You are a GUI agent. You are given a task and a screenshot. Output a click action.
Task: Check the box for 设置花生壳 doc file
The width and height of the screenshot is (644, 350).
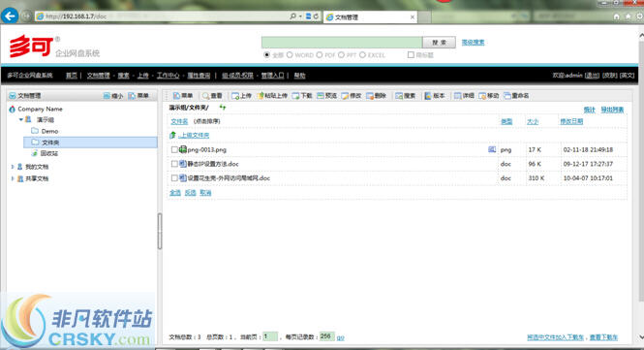[174, 178]
